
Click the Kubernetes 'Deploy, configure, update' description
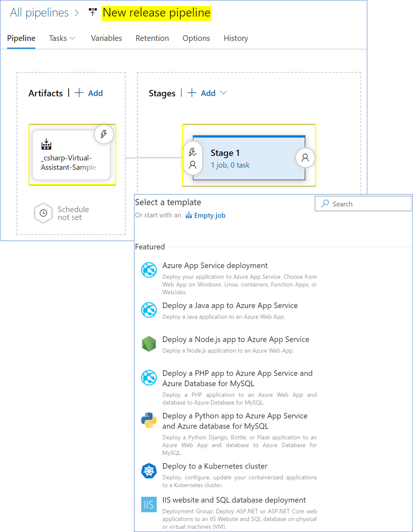239,481
